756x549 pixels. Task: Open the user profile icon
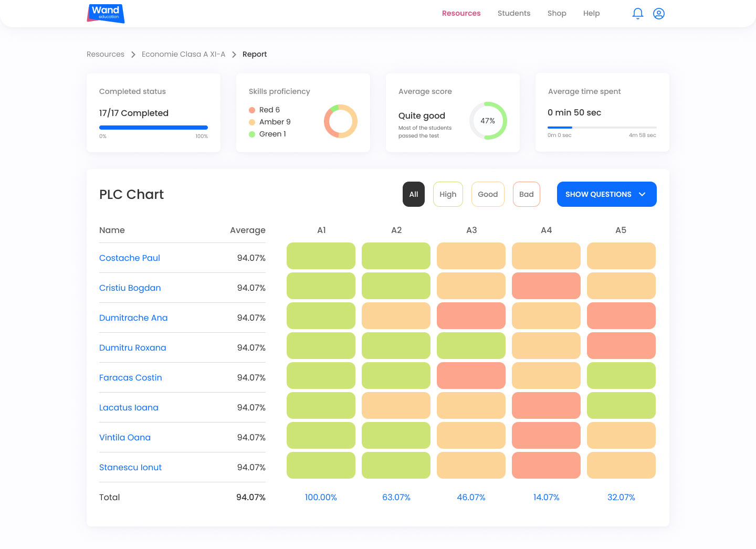(658, 14)
